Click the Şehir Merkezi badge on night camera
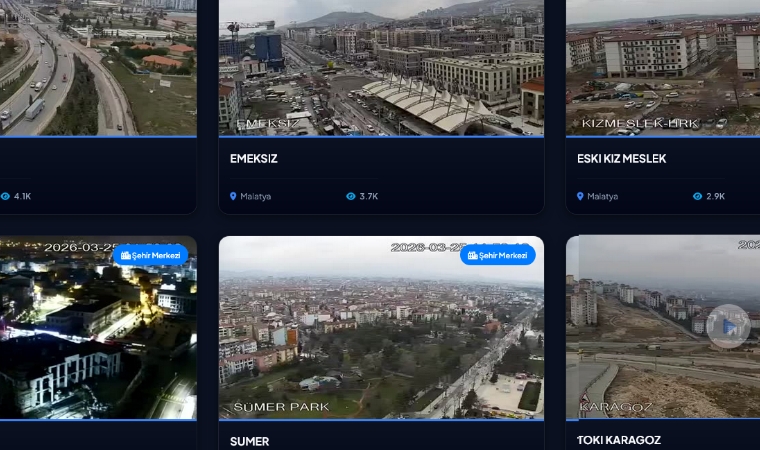The height and width of the screenshot is (450, 760). (x=151, y=255)
